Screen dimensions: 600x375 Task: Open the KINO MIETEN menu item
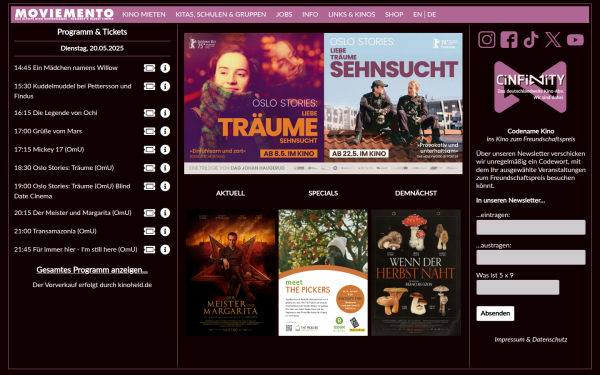(144, 15)
